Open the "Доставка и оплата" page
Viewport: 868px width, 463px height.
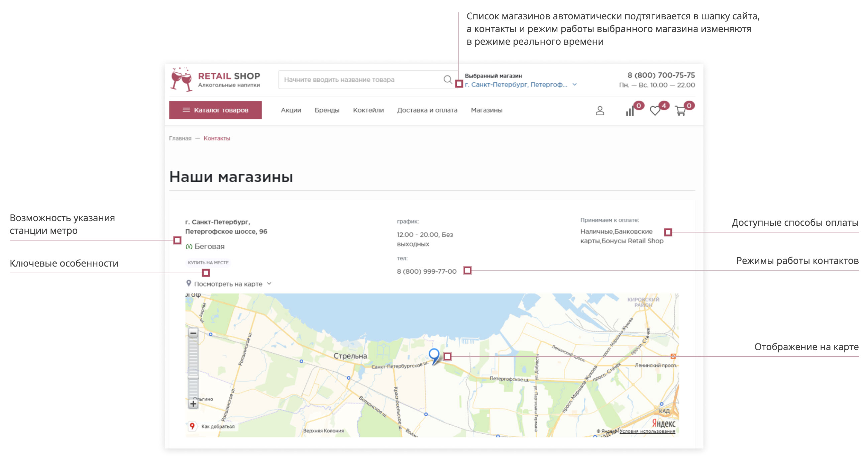427,110
